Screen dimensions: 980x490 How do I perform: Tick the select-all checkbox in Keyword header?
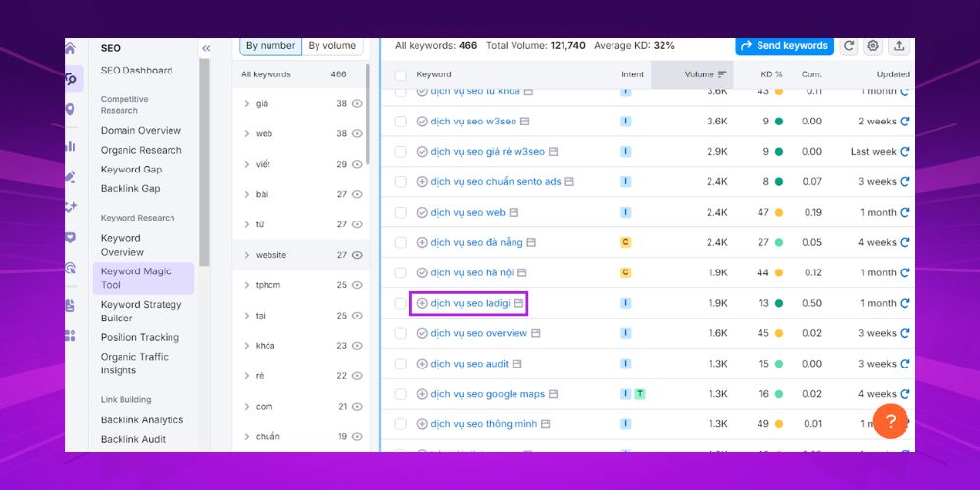pyautogui.click(x=401, y=75)
